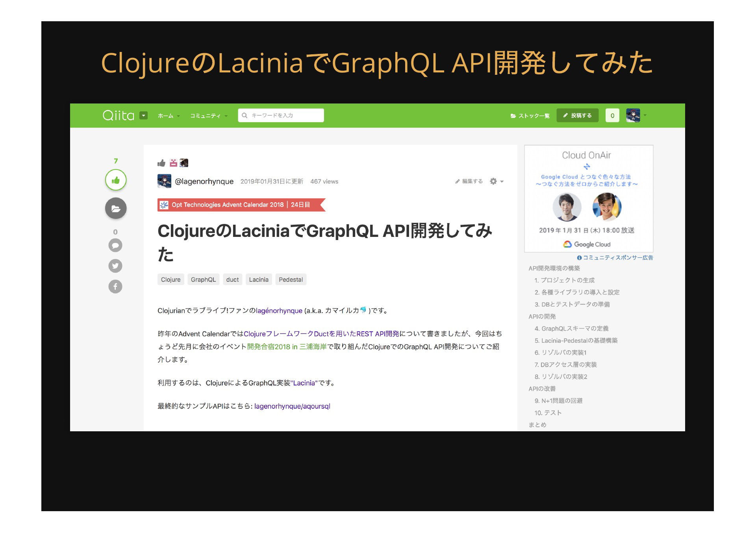Viewport: 756px width, 534px height.
Task: Jump to まとめ section
Action: pyautogui.click(x=537, y=425)
